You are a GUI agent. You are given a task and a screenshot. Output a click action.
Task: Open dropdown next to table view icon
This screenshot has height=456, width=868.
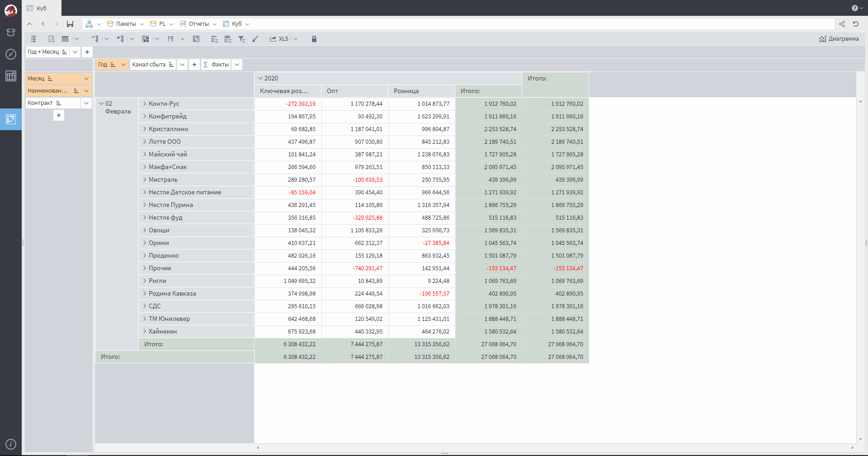point(77,39)
